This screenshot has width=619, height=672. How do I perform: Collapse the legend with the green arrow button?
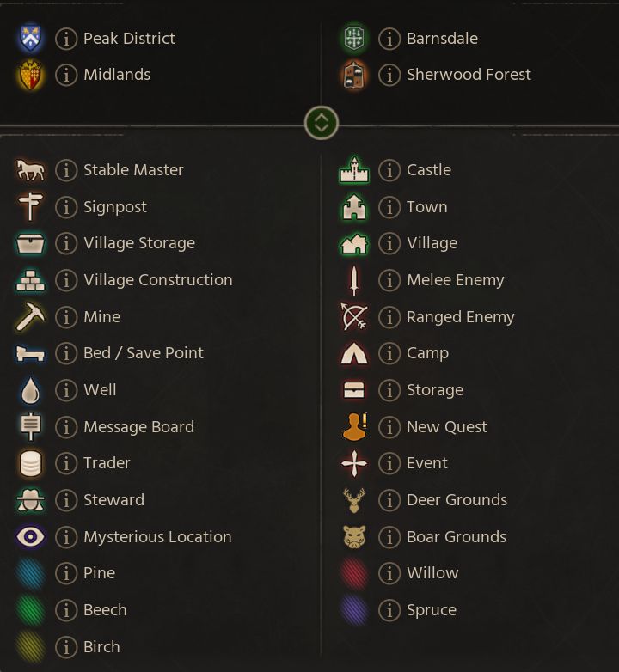point(322,123)
